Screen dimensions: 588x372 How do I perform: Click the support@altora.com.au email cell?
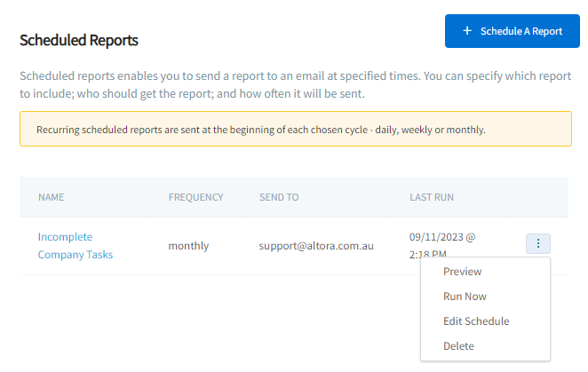pyautogui.click(x=316, y=246)
